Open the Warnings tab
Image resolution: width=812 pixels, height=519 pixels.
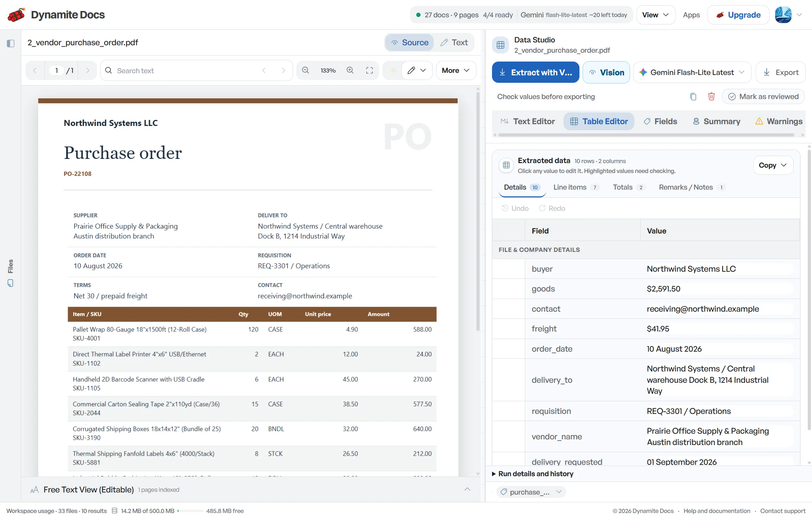779,121
